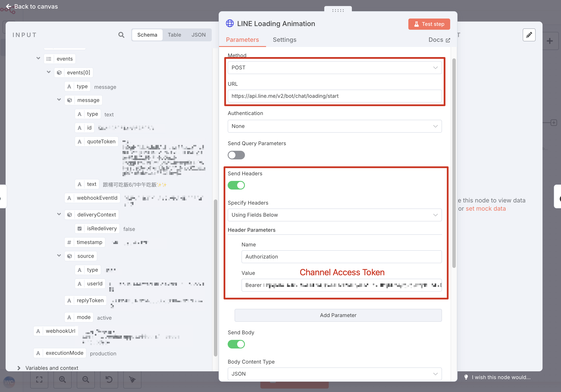This screenshot has height=392, width=561.
Task: Click I wish this node would... link
Action: pos(501,377)
